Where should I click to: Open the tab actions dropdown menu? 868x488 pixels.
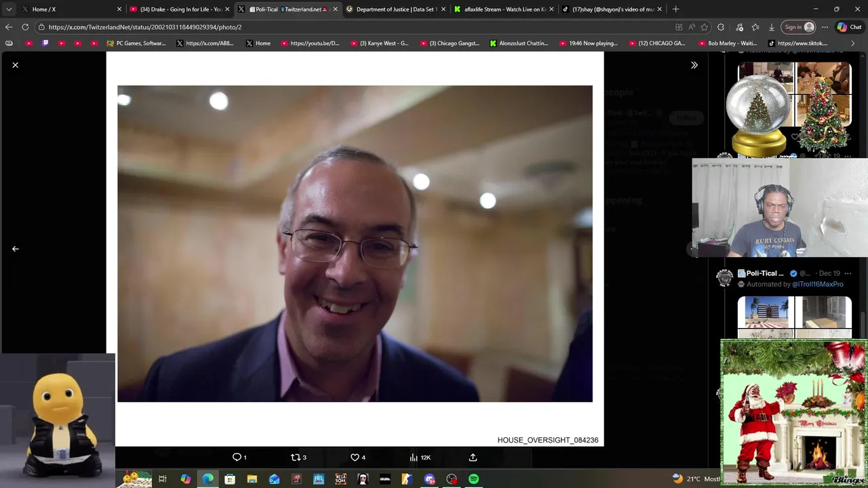pyautogui.click(x=9, y=9)
